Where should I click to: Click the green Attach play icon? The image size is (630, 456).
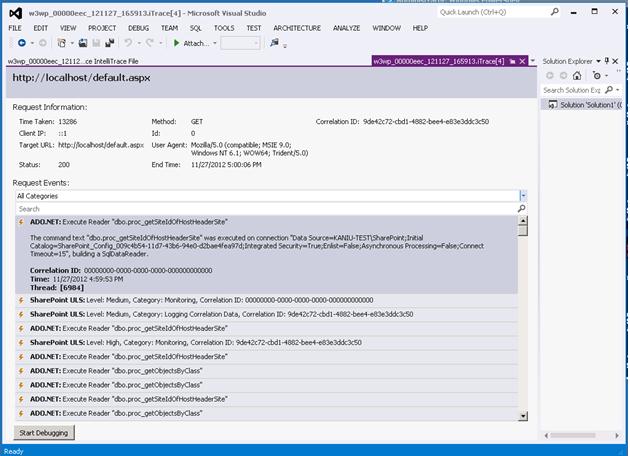pos(176,43)
